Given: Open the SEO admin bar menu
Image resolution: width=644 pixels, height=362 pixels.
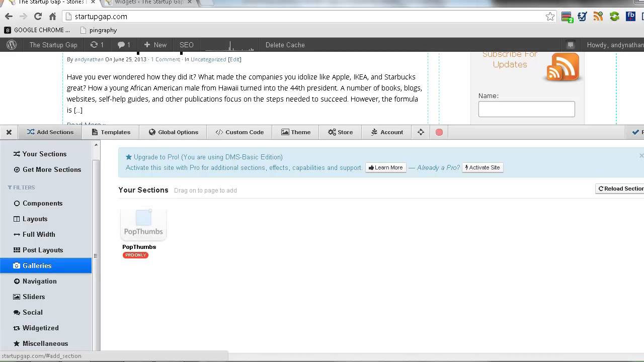Looking at the screenshot, I should click(x=187, y=45).
